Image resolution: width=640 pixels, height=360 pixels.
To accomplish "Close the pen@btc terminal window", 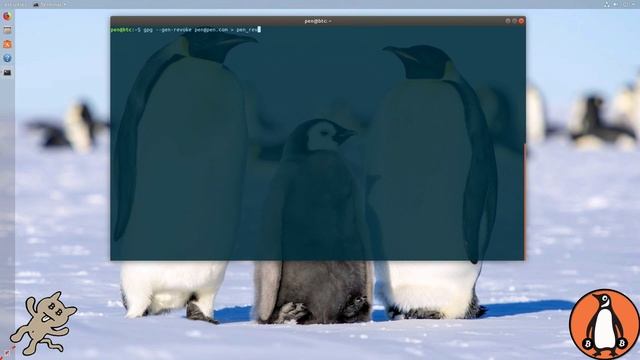I will 521,21.
